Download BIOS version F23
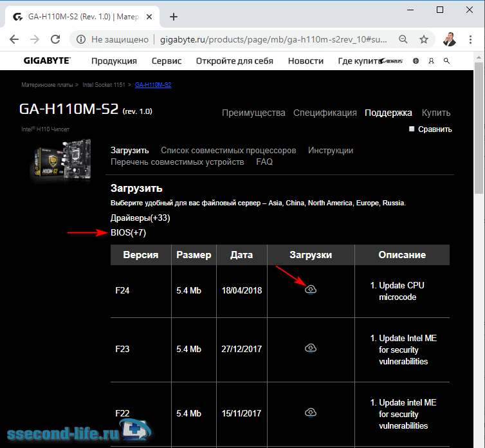The width and height of the screenshot is (485, 448). click(311, 348)
